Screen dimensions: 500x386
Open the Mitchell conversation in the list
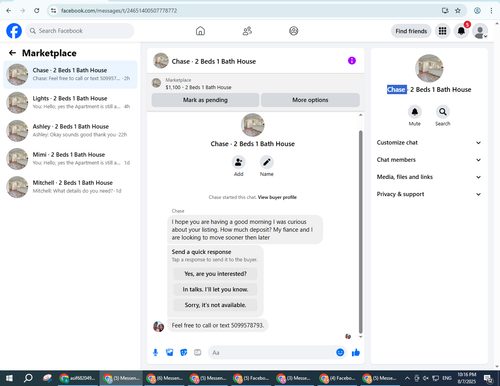70,187
